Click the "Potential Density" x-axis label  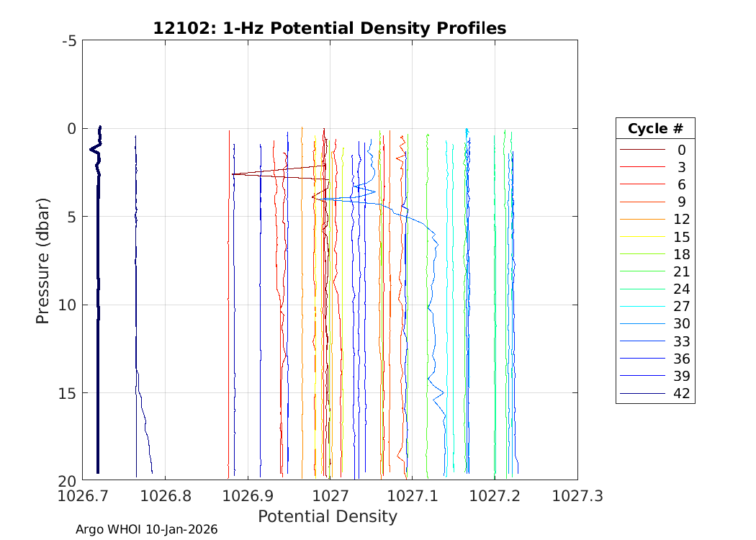328,516
